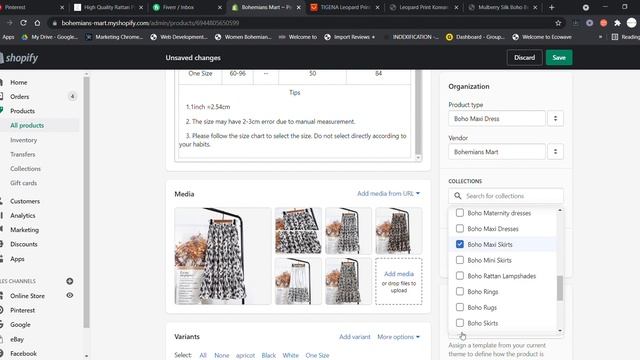Click the browser address bar URL
Screen dimensions: 640x360
150,23
